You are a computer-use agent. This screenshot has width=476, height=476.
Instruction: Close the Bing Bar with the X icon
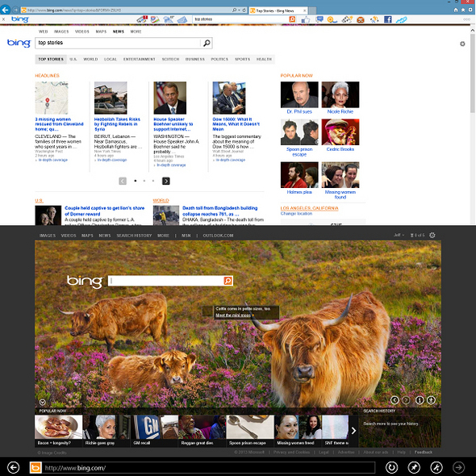(3, 19)
